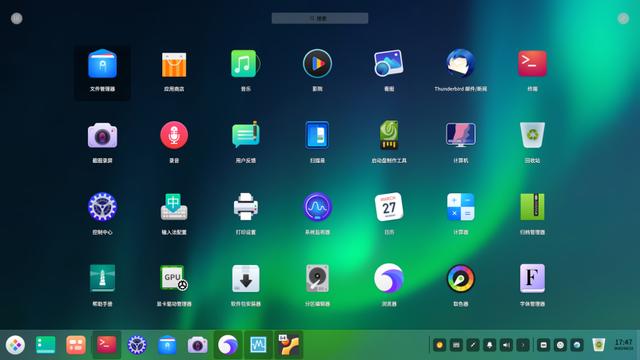640x360 pixels.
Task: Click the Launcher button in the dock
Action: (16, 345)
